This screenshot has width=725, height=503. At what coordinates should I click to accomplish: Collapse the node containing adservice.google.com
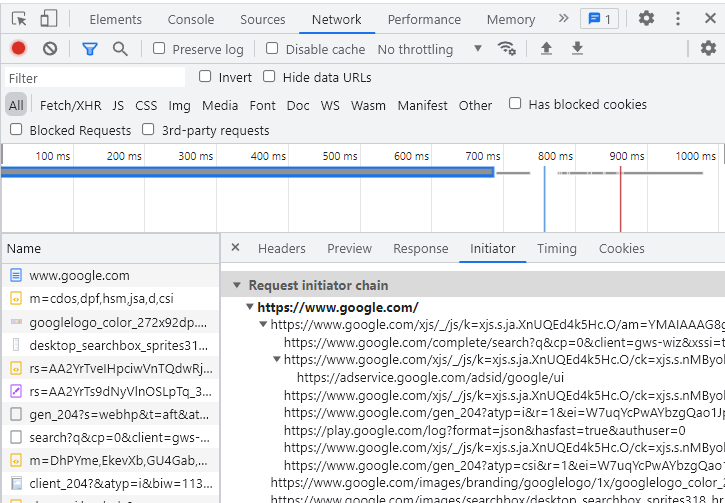276,359
